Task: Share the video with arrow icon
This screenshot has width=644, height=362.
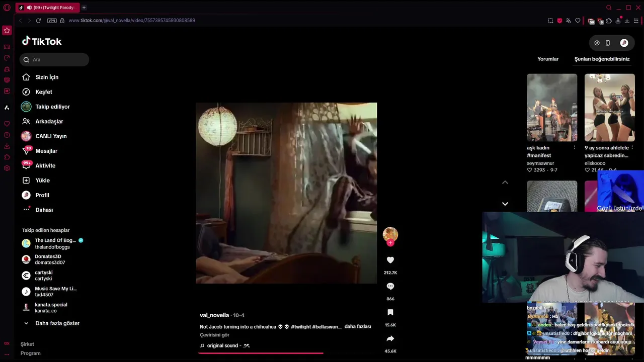Action: [390, 338]
